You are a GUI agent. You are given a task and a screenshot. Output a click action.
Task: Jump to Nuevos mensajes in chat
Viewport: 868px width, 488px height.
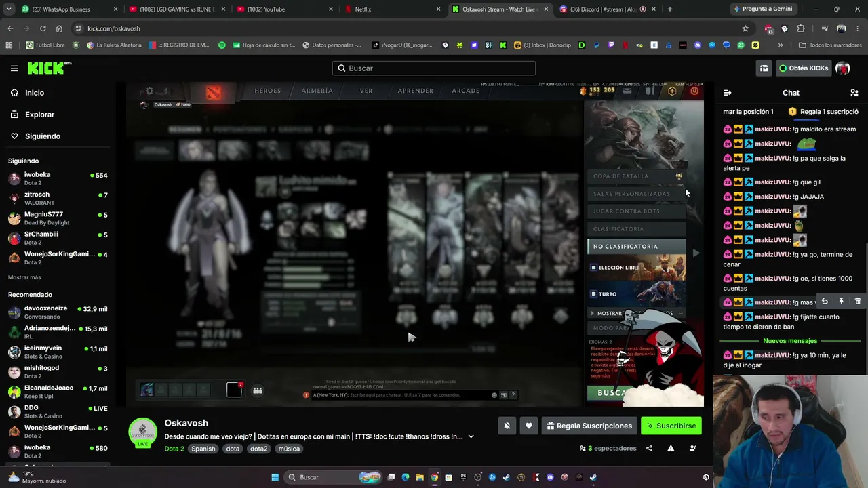pyautogui.click(x=790, y=341)
